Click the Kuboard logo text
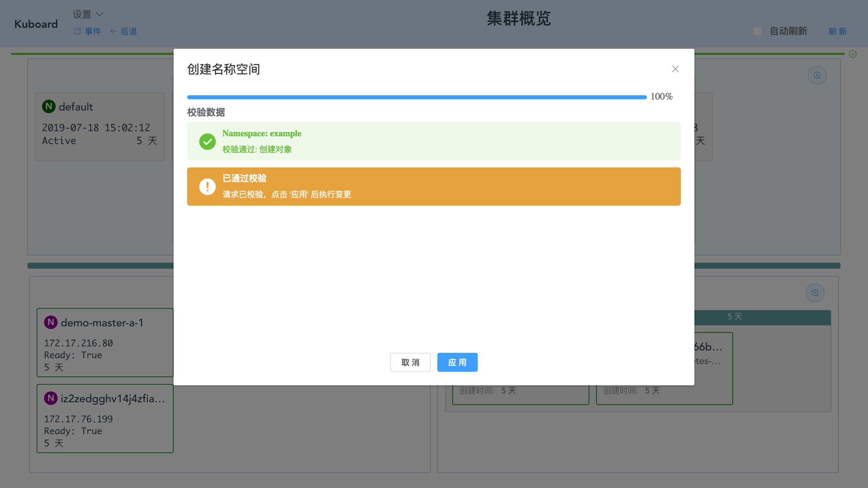Screen dimensions: 868x488 click(x=36, y=24)
